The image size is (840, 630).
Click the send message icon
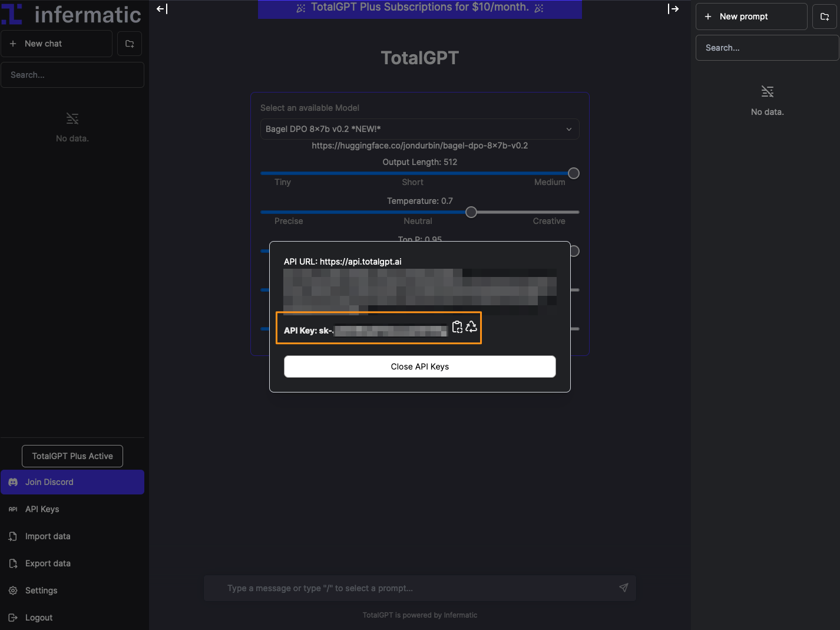(624, 588)
